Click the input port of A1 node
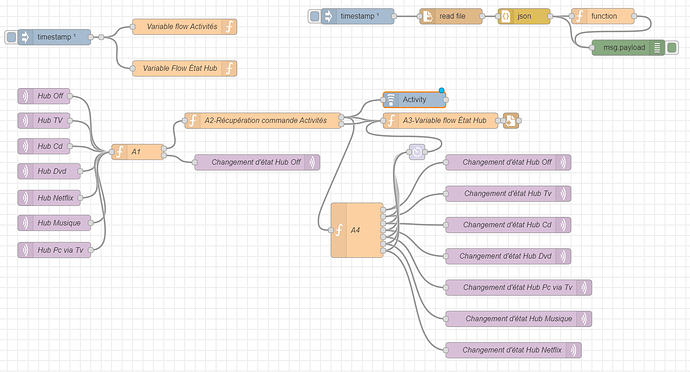Viewport: 690px width, 372px height. (x=111, y=152)
